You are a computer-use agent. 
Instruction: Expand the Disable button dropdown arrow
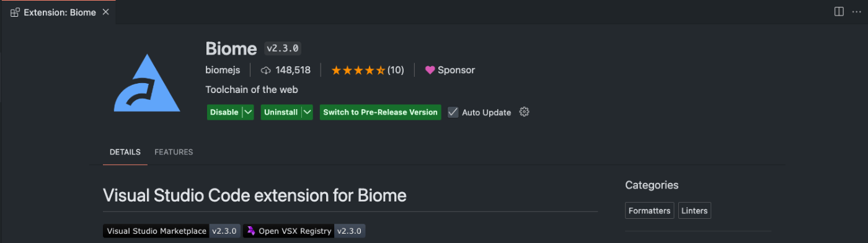(x=248, y=112)
